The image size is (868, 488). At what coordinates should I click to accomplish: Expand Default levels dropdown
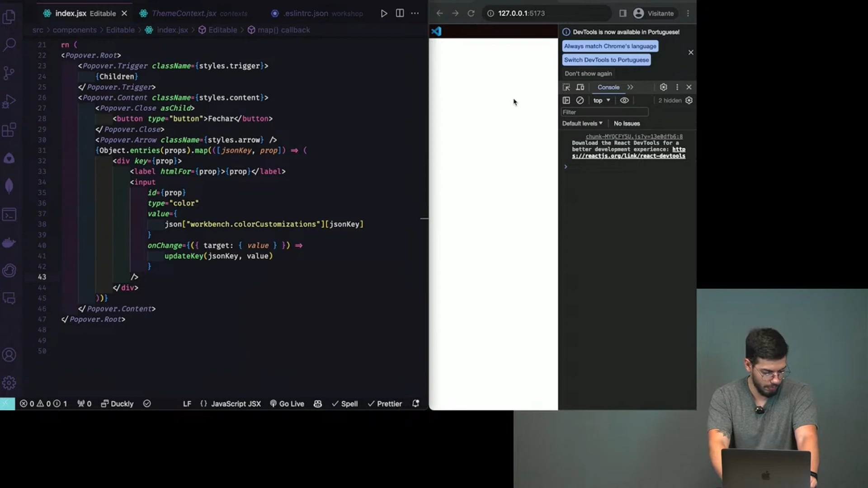click(x=582, y=123)
